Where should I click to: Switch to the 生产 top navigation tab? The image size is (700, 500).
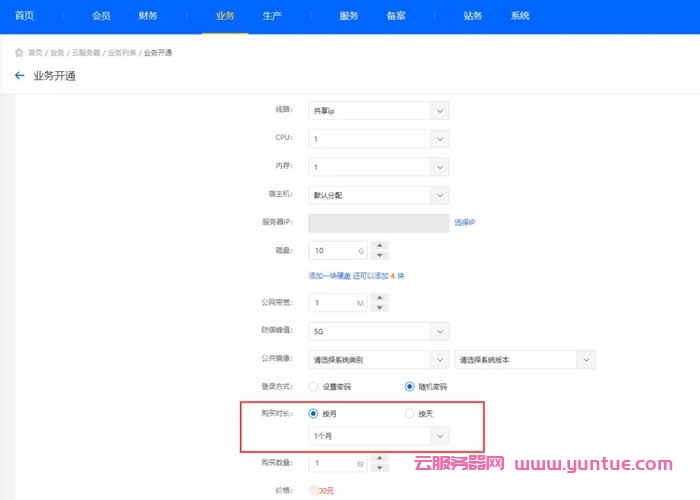(271, 17)
